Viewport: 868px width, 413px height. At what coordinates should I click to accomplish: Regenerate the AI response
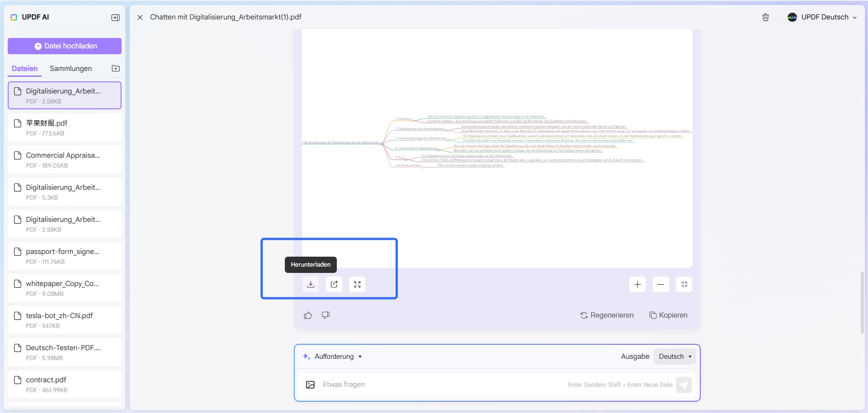pyautogui.click(x=607, y=315)
